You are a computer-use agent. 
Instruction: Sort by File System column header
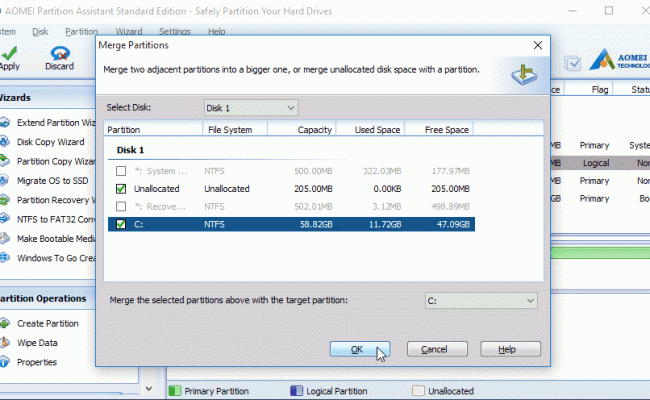pyautogui.click(x=235, y=129)
